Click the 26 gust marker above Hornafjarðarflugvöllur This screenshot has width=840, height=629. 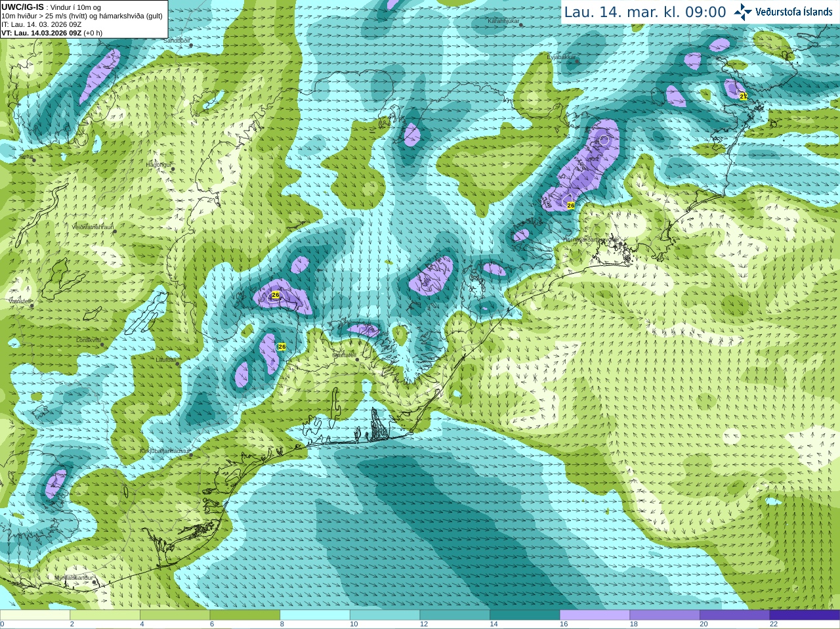coord(571,206)
